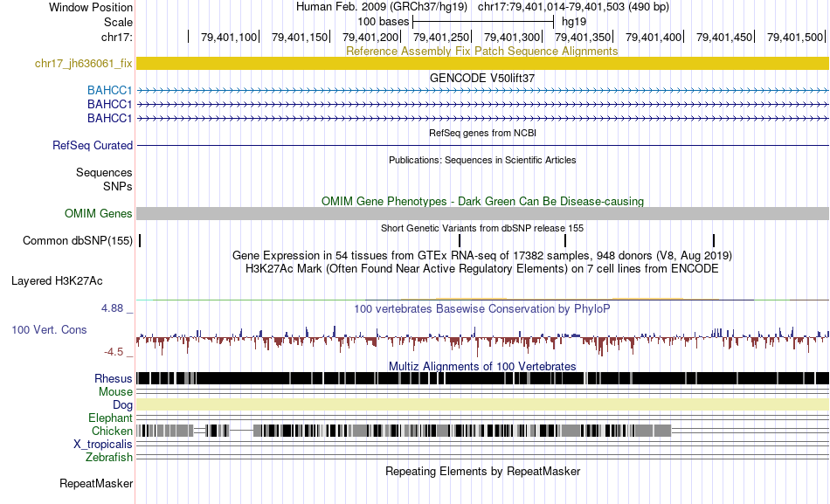Click the yellow fix patch alignment bar

pyautogui.click(x=482, y=64)
